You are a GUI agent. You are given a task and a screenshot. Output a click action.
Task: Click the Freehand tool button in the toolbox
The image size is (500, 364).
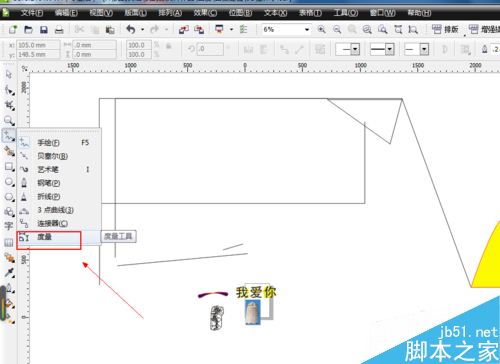coord(9,135)
